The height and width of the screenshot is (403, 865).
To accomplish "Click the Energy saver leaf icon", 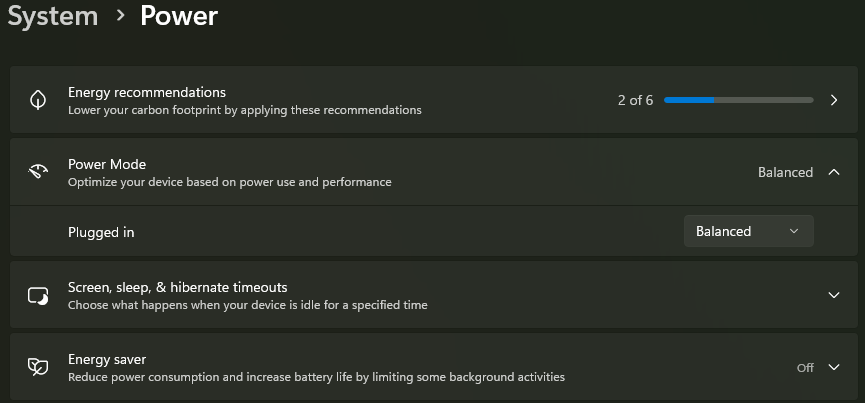I will tap(38, 367).
